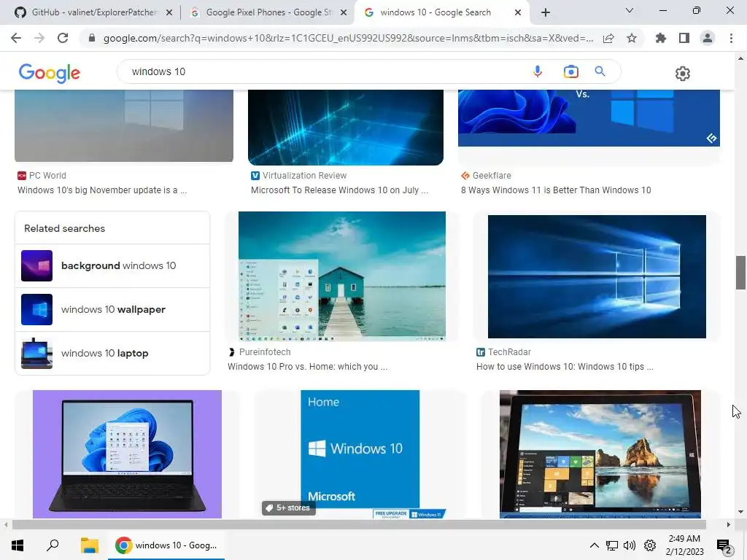Image resolution: width=747 pixels, height=560 pixels.
Task: Click the URL address bar
Action: click(348, 38)
